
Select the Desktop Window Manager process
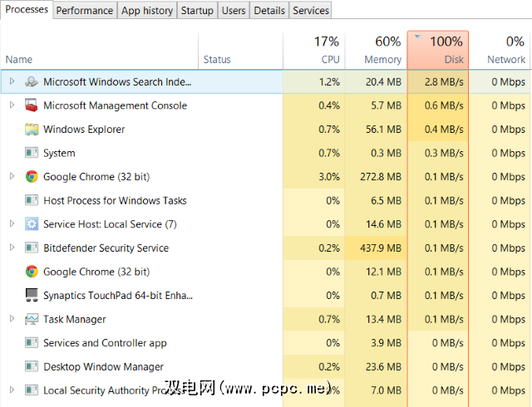point(103,367)
